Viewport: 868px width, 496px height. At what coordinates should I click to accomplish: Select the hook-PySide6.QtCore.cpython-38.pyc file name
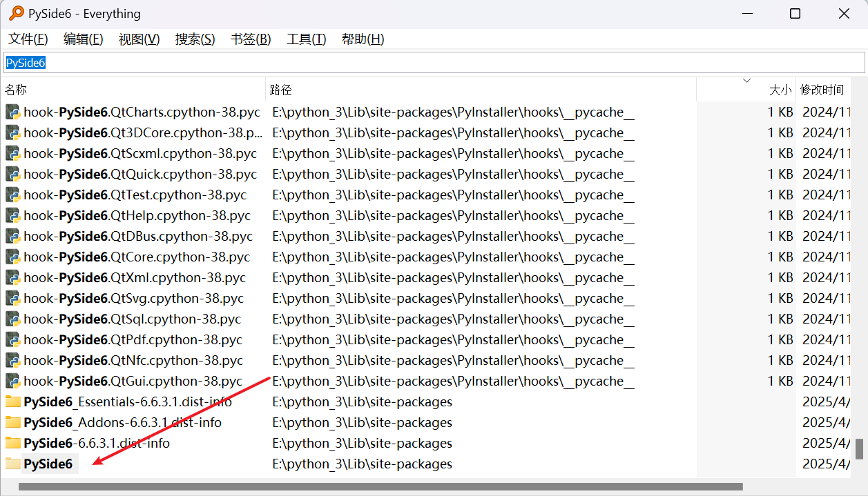click(137, 257)
